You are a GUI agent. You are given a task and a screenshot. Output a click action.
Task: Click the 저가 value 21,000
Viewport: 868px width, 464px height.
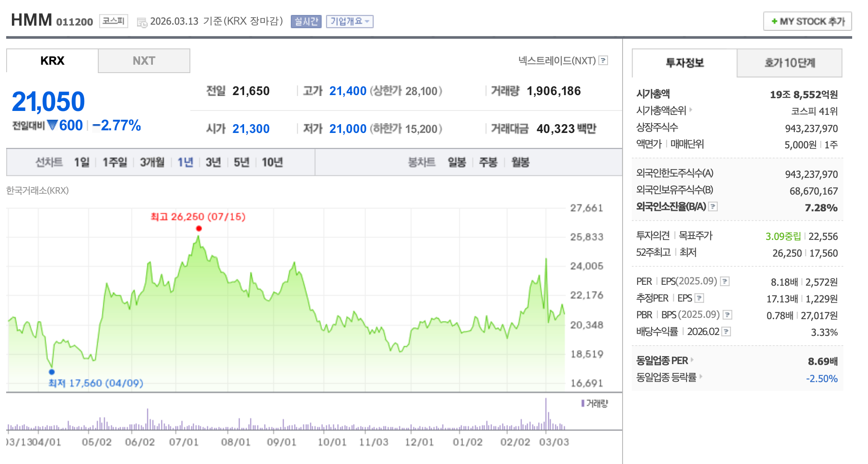348,129
